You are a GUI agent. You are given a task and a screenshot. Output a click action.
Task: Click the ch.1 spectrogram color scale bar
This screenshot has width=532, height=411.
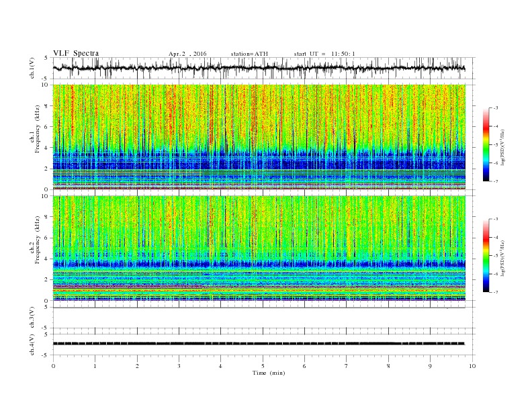pyautogui.click(x=486, y=145)
